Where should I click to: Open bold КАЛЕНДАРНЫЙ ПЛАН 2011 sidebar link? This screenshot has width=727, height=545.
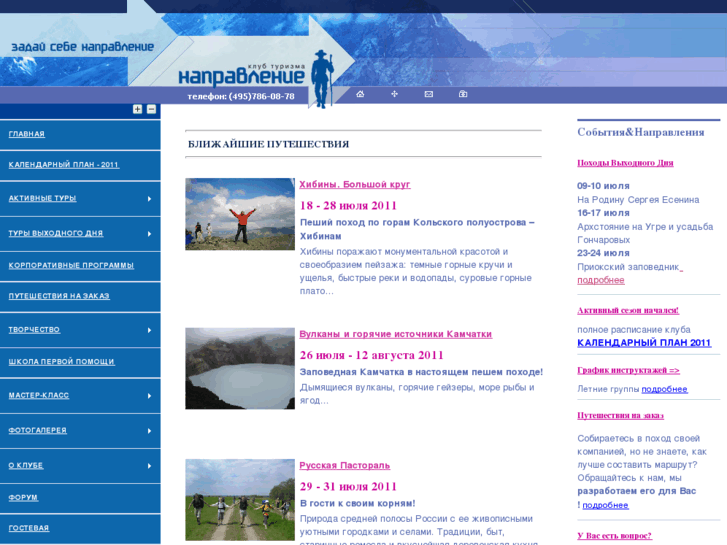[644, 343]
